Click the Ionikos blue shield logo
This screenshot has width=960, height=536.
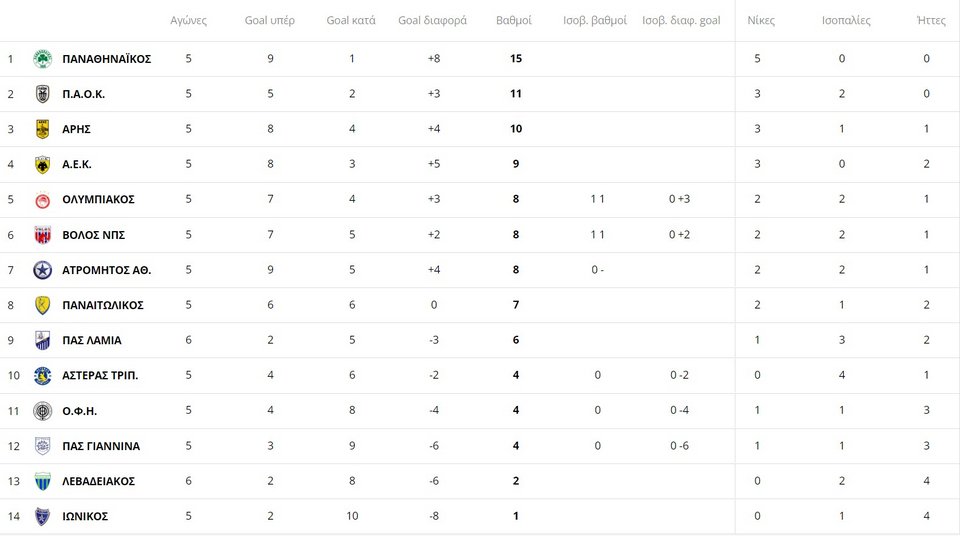(x=42, y=516)
